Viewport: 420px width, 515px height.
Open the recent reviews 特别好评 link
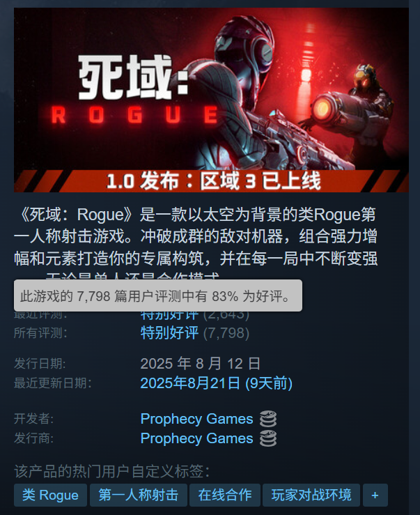pos(169,315)
